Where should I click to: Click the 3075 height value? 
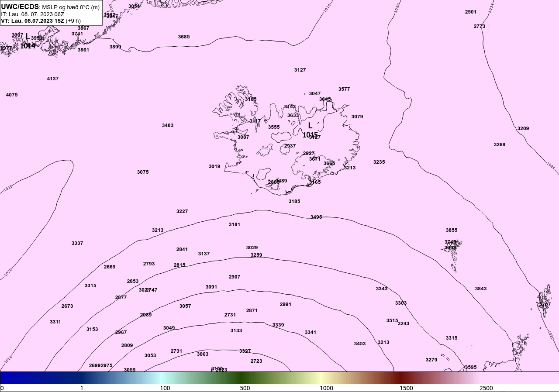click(x=143, y=172)
